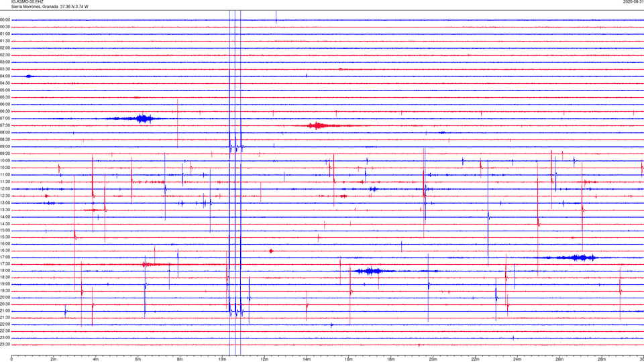The height and width of the screenshot is (362, 644).
Task: Select the 17:00 time label
Action: pos(5,257)
